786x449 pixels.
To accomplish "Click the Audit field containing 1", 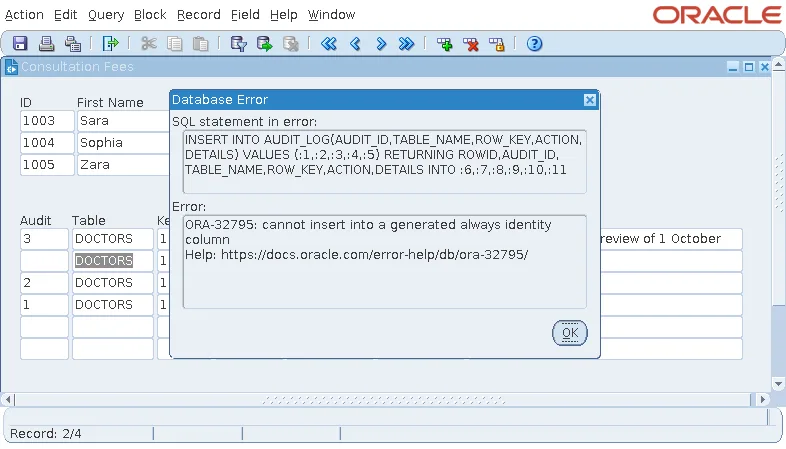I will pos(44,305).
